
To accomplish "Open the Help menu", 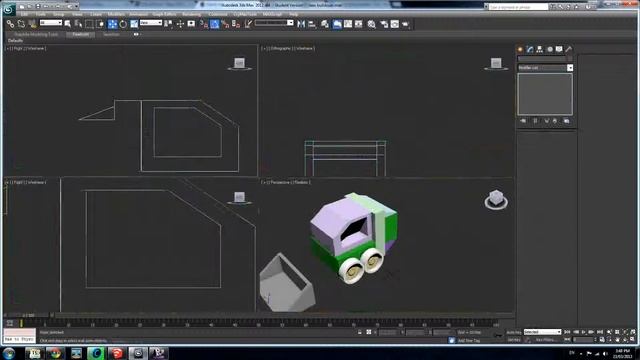I will click(293, 14).
